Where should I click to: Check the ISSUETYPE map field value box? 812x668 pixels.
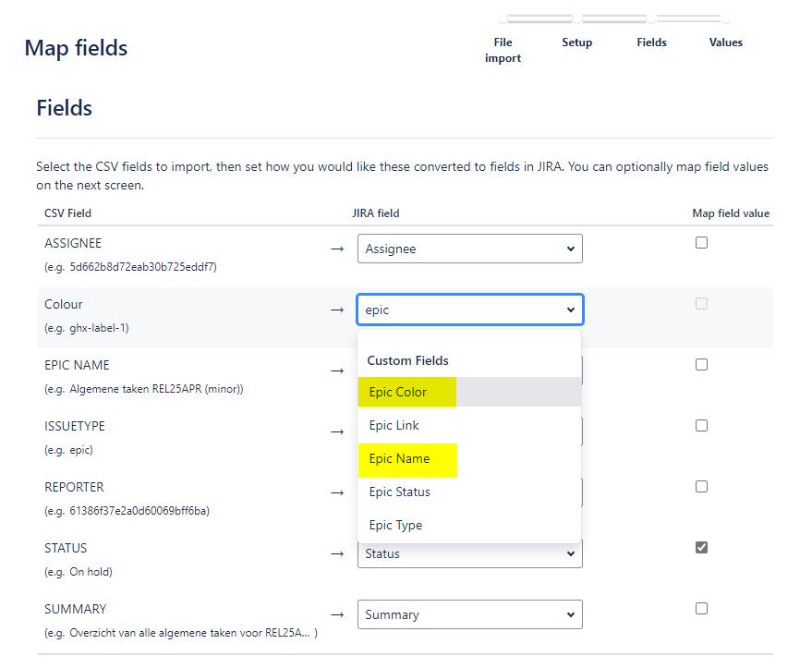701,426
